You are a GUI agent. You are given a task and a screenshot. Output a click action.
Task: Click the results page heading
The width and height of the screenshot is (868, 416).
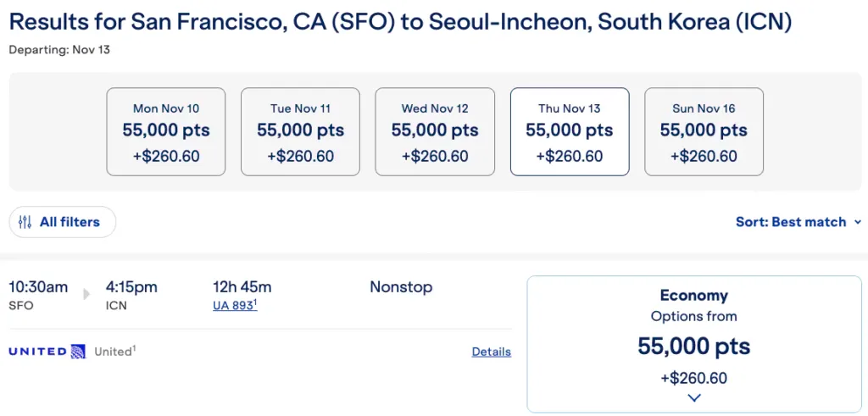[x=400, y=22]
